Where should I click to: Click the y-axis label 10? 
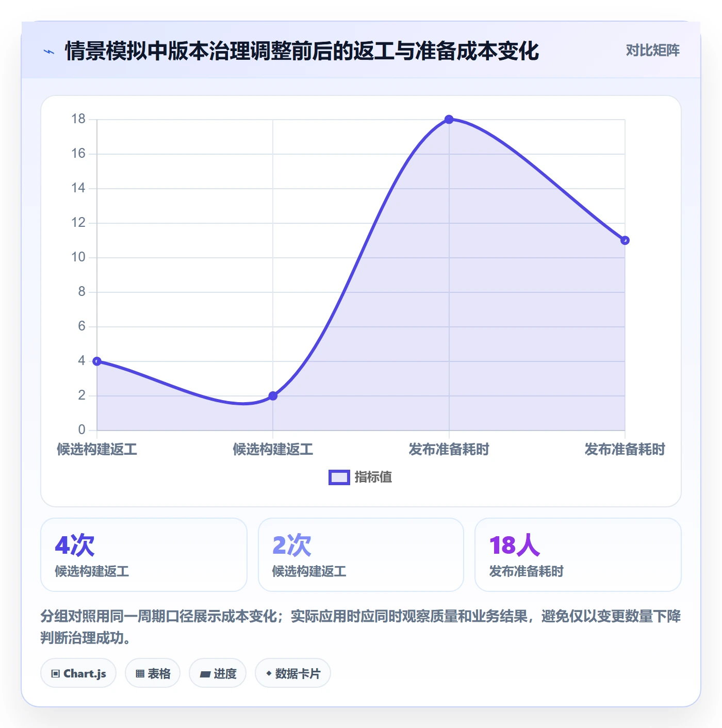point(78,257)
